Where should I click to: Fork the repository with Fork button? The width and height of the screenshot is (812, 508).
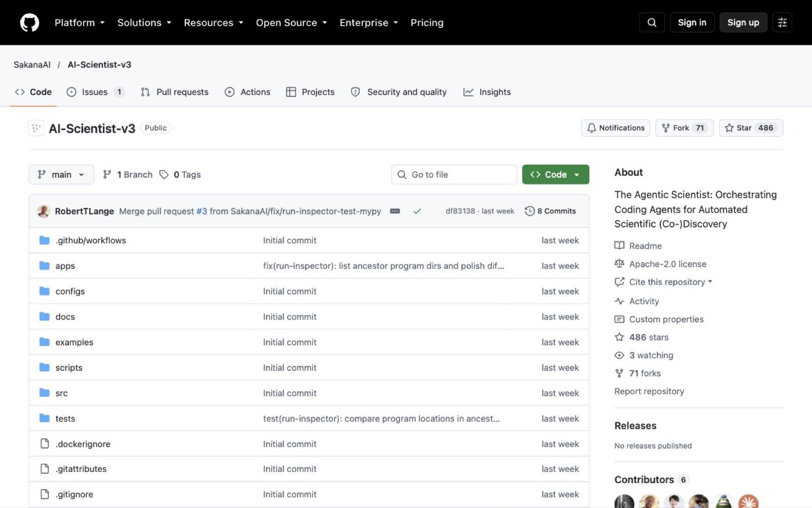685,128
